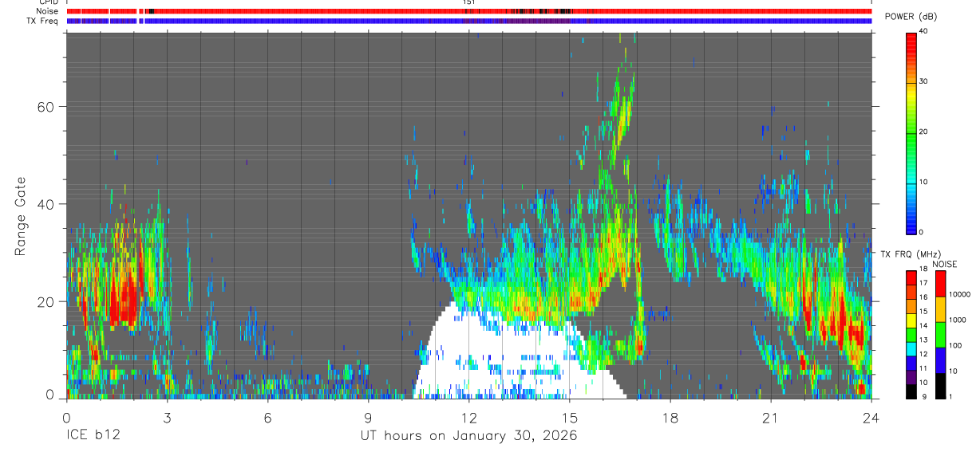The width and height of the screenshot is (980, 452).
Task: Click the Noise row label at top
Action: click(46, 11)
